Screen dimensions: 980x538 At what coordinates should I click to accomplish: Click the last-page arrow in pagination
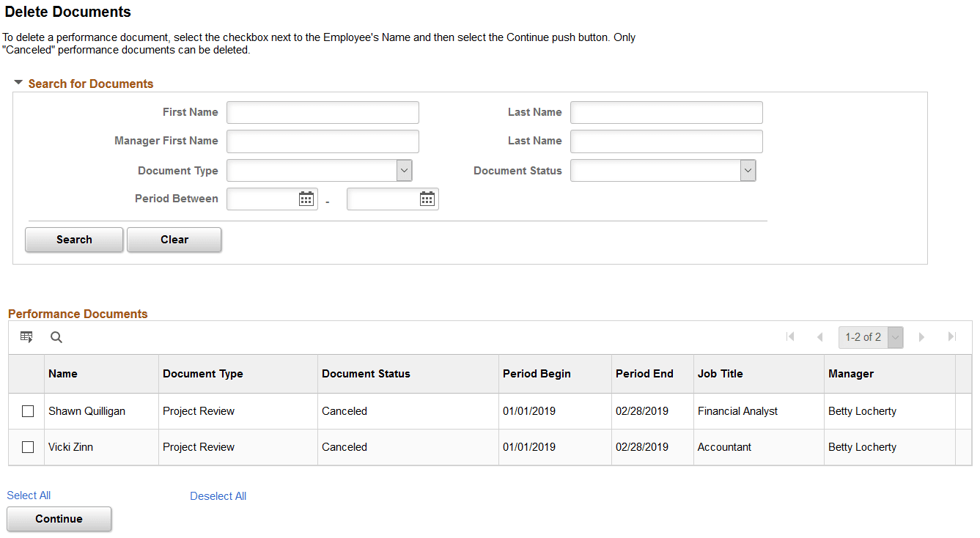pos(951,336)
